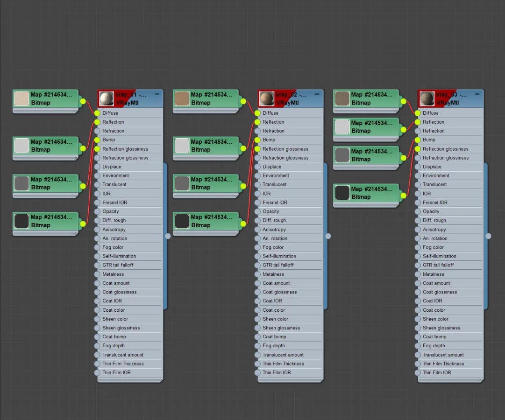Viewport: 505px width, 420px height.
Task: Click output socket of vray_02 Diffuse Bitmap node
Action: pyautogui.click(x=243, y=101)
